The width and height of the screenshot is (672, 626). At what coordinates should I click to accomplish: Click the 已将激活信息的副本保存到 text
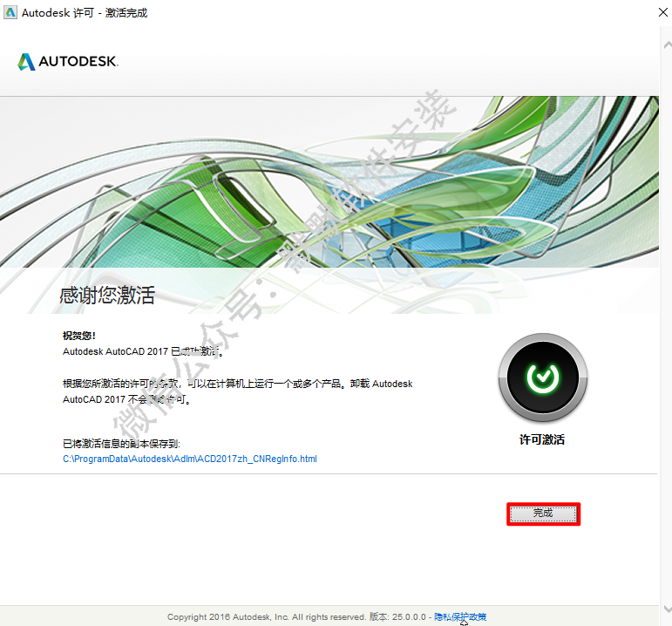[x=121, y=444]
